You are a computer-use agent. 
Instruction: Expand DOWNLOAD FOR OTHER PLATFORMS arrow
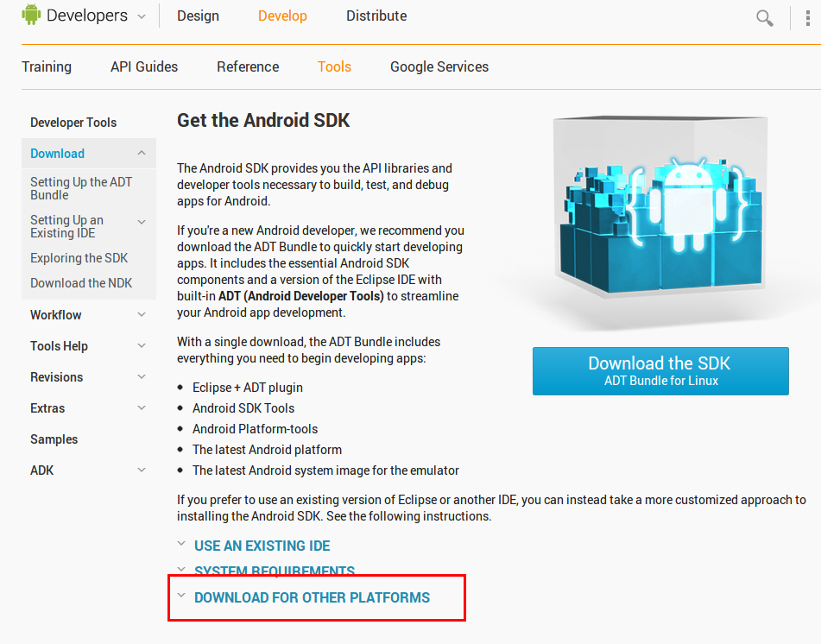[181, 596]
